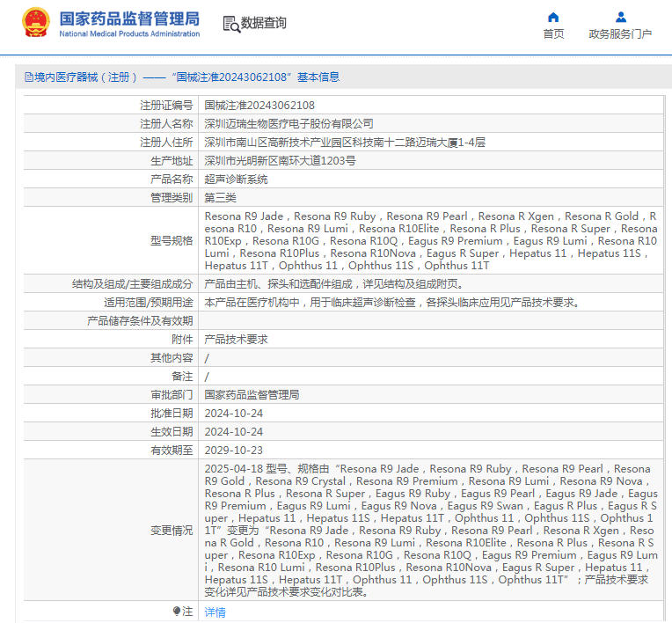The height and width of the screenshot is (623, 672).
Task: Select management class value 第三类
Action: click(220, 198)
